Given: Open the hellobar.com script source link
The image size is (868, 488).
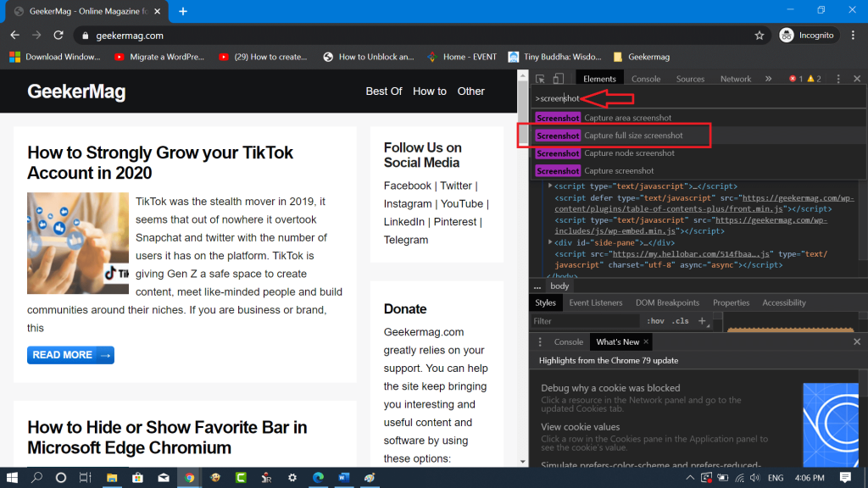Looking at the screenshot, I should (x=691, y=254).
